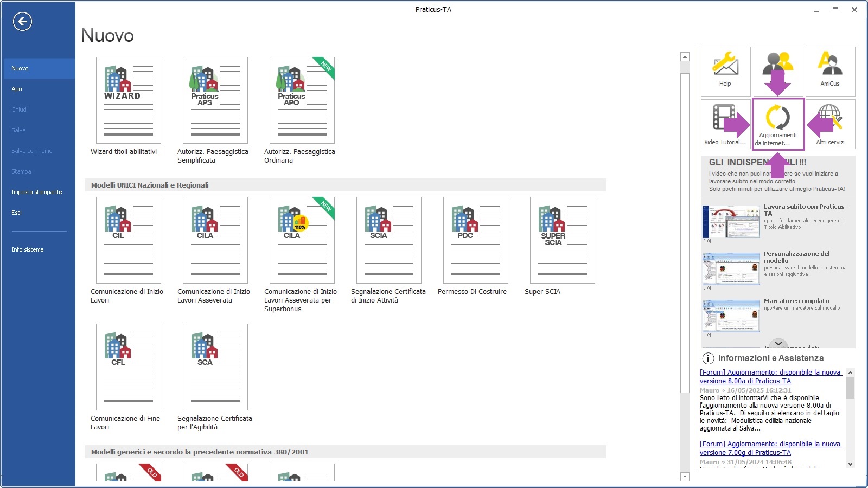The image size is (868, 488).
Task: Choose the CILA Superbonus 110% model
Action: [302, 240]
